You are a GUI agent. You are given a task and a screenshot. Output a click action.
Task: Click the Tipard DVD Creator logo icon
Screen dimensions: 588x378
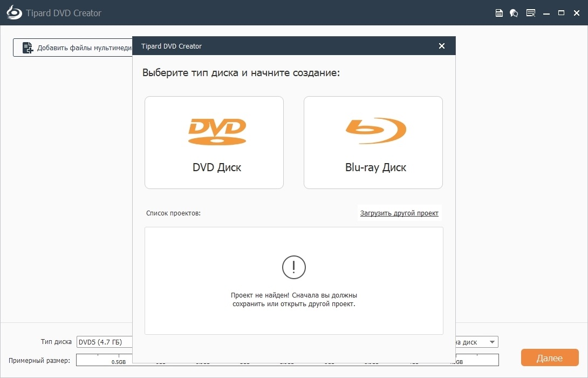click(14, 13)
